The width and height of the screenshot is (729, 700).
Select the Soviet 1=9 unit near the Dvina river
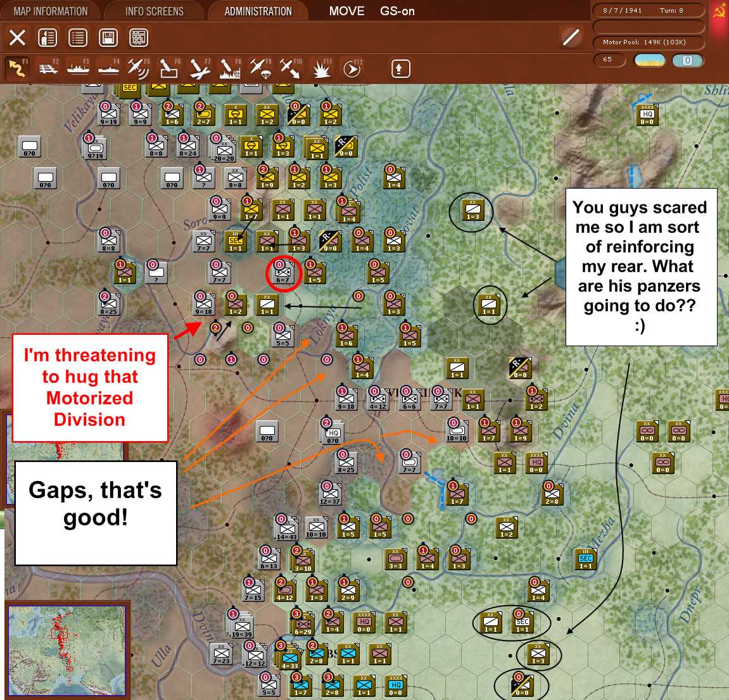coord(521,431)
